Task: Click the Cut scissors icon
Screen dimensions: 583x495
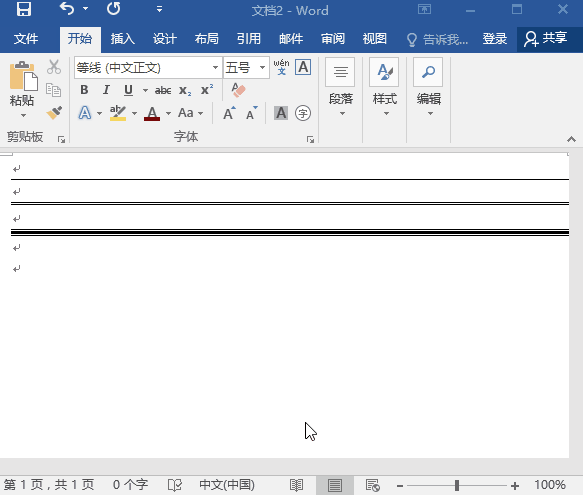Action: (54, 67)
